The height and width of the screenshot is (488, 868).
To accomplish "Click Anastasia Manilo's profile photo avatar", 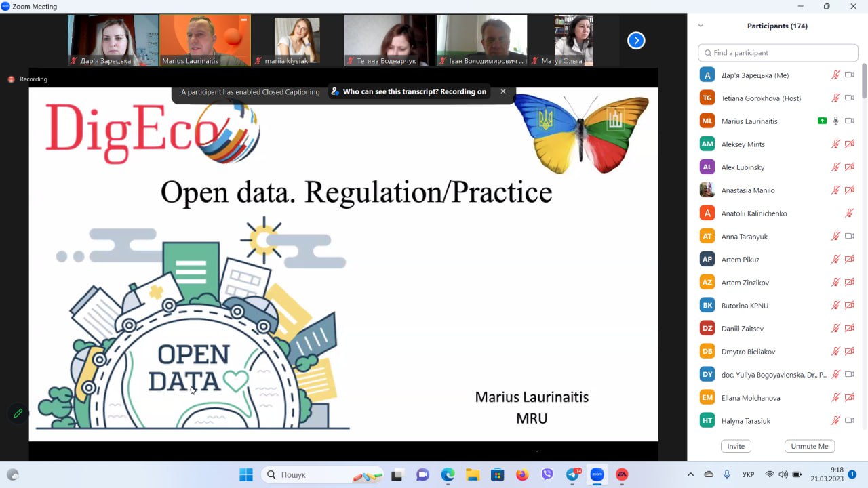I will pyautogui.click(x=707, y=190).
